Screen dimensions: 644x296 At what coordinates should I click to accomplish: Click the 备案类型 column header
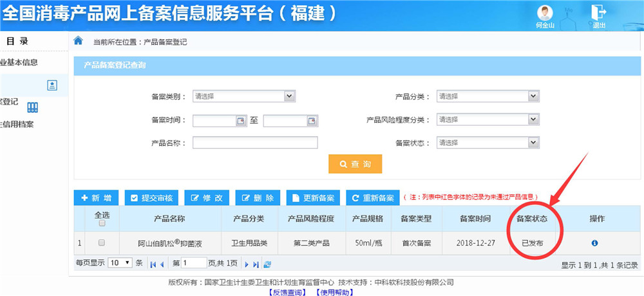point(416,219)
